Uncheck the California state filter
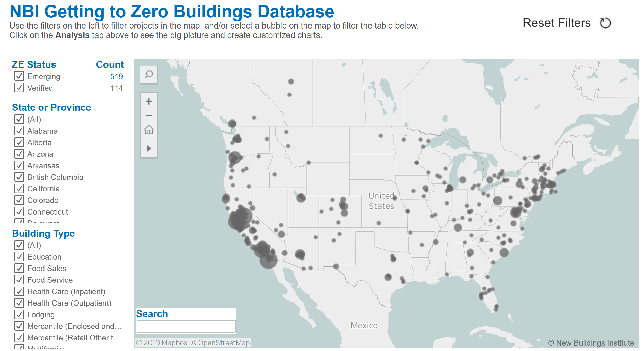 19,189
